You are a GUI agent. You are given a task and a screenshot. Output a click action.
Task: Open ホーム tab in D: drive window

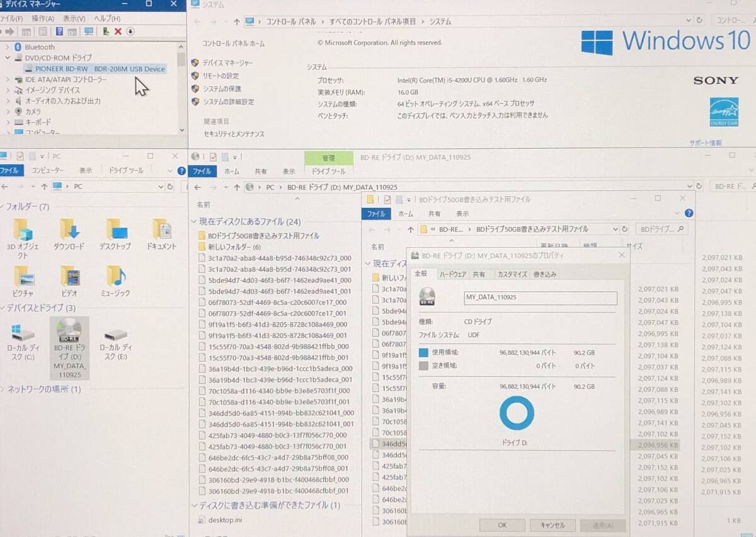click(x=232, y=171)
